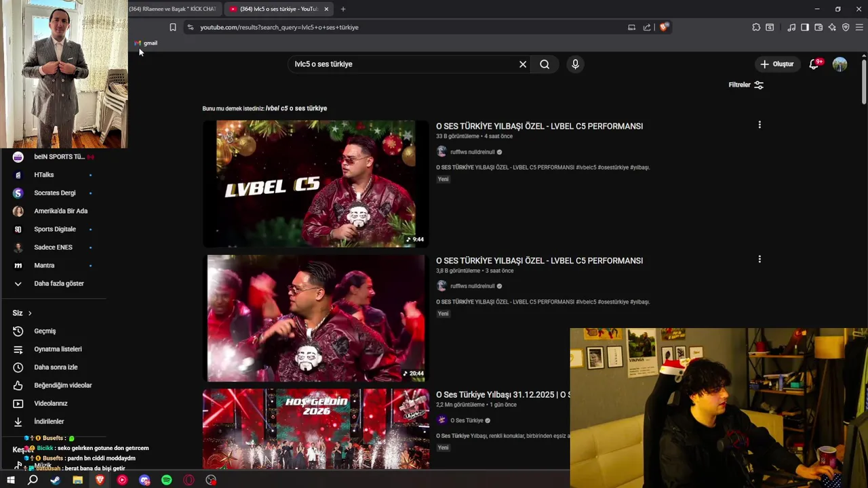Open YouTube notifications bell
The height and width of the screenshot is (488, 868).
pos(814,64)
